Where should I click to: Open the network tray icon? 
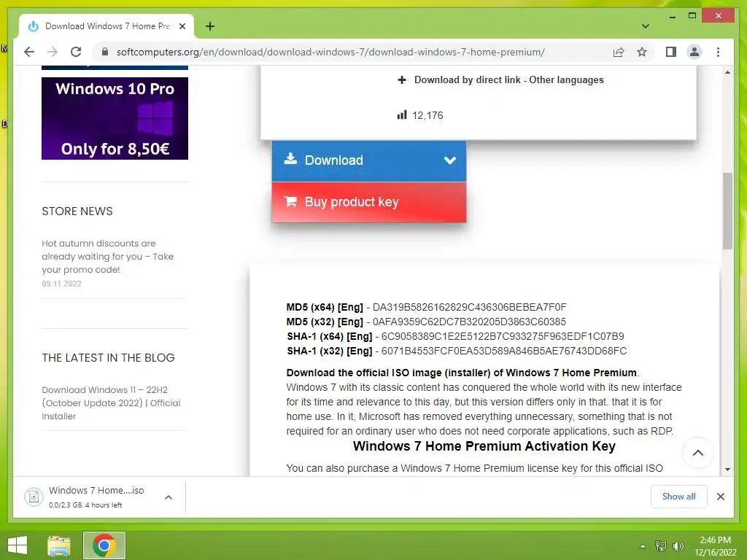pyautogui.click(x=661, y=546)
